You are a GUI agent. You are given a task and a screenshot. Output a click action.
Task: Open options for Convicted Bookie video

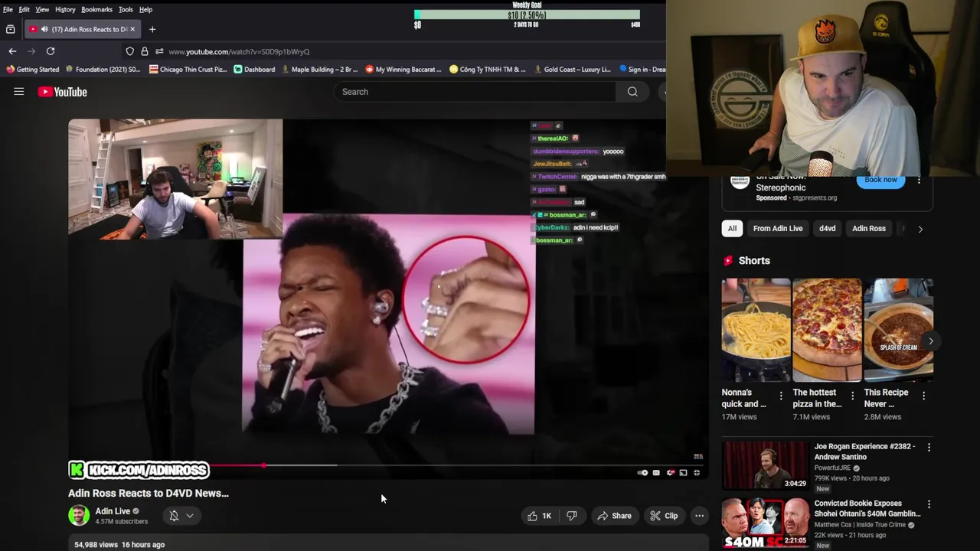(929, 504)
